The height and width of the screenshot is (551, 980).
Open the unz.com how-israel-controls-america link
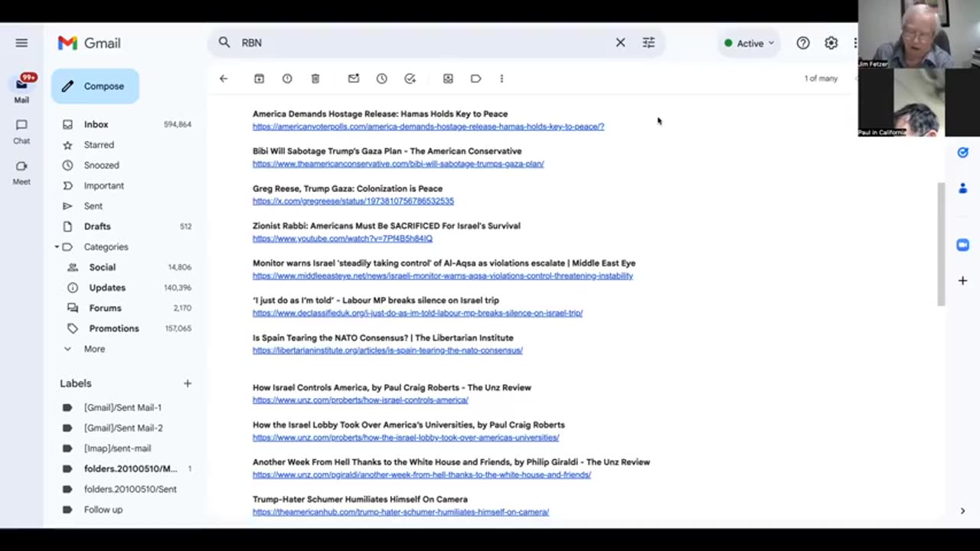(x=360, y=400)
